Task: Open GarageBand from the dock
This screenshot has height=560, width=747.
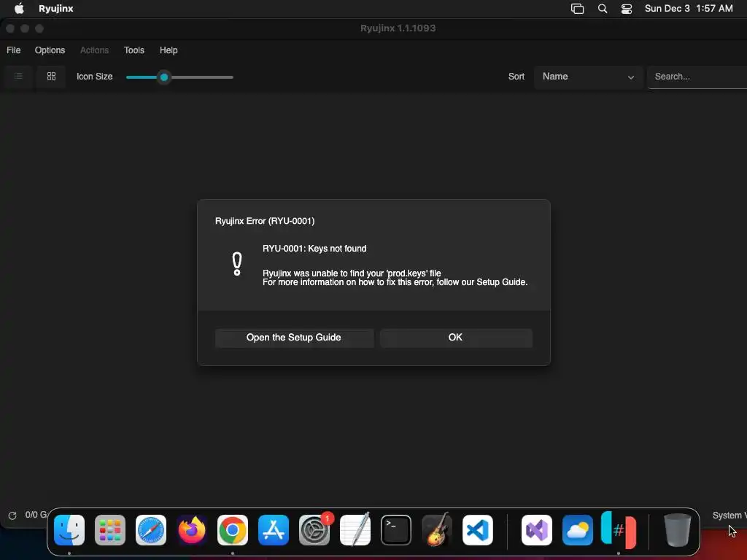Action: click(437, 530)
